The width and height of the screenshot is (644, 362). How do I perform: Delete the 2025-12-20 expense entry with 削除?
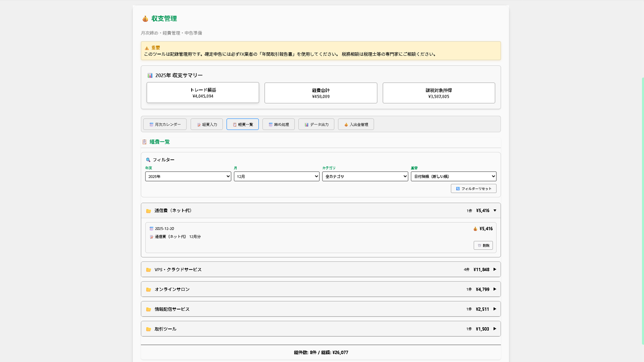[483, 246]
